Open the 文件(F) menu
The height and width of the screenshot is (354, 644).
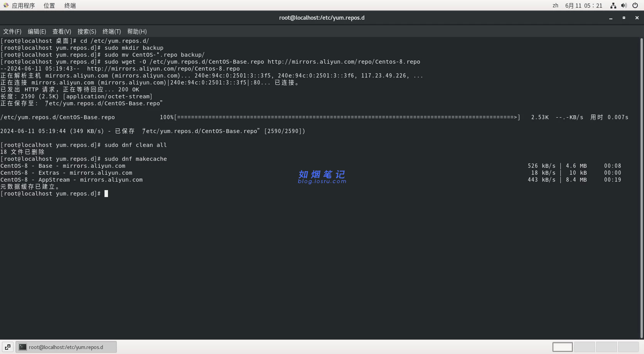(x=12, y=32)
